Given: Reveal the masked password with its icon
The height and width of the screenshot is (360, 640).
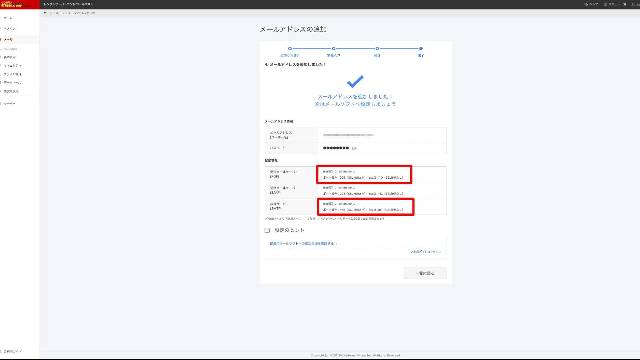Looking at the screenshot, I should (x=354, y=148).
